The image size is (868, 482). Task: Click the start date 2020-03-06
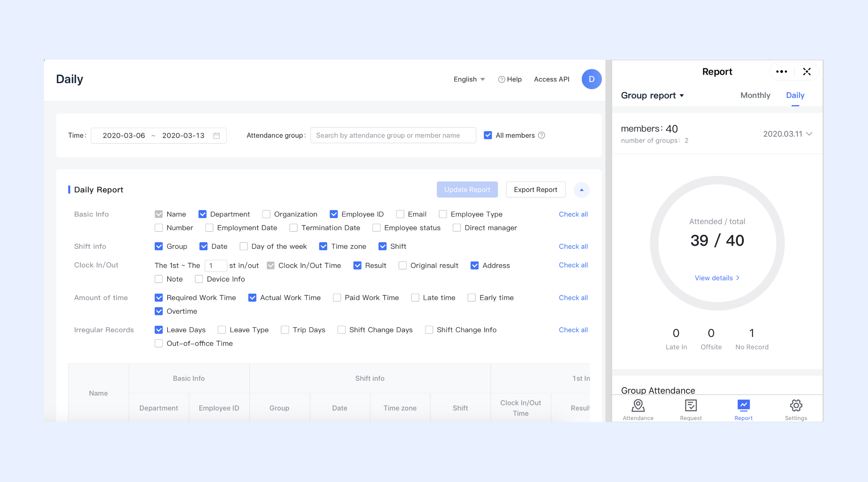[124, 136]
